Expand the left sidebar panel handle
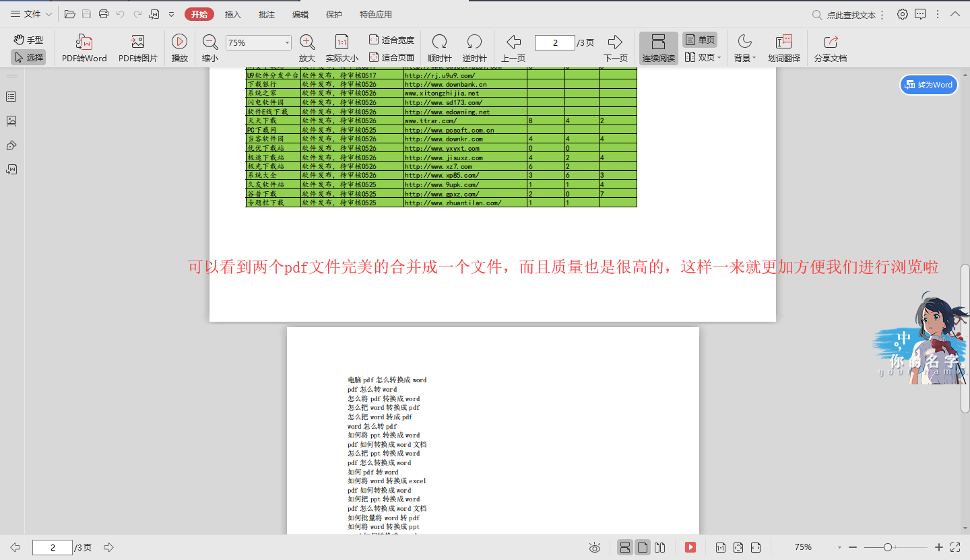970x560 pixels. (12, 75)
